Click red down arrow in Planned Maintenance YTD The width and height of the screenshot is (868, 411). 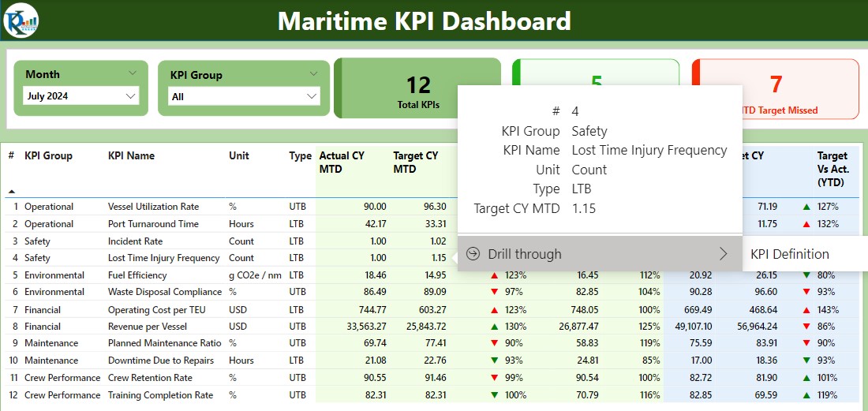pyautogui.click(x=806, y=343)
